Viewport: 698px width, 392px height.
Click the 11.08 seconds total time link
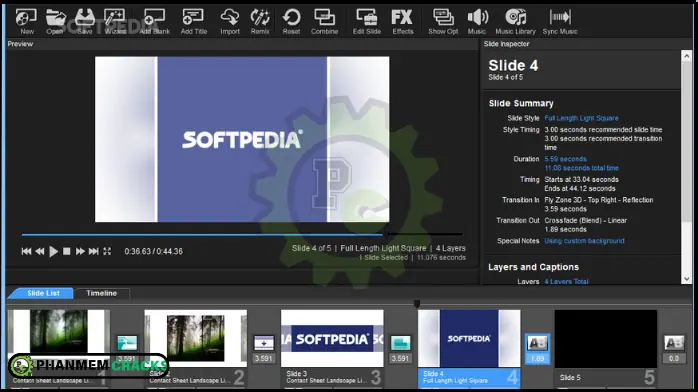click(581, 168)
